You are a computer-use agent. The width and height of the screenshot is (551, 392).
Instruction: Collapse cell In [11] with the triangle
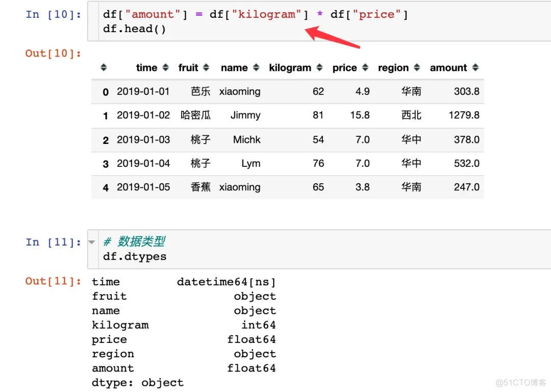92,242
